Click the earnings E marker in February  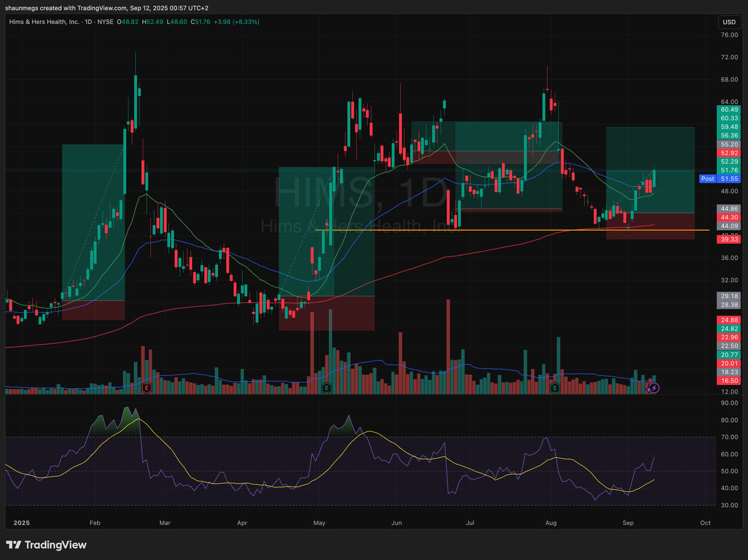[147, 388]
